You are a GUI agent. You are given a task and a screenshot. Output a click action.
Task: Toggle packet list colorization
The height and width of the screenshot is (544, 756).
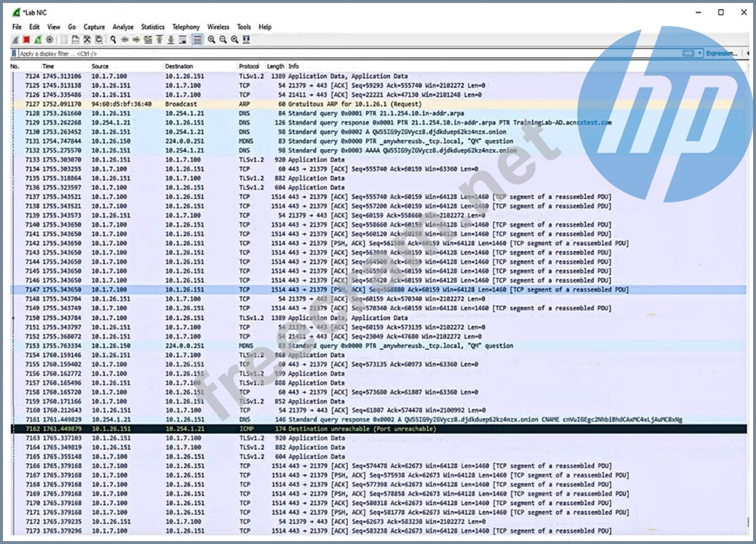click(198, 40)
